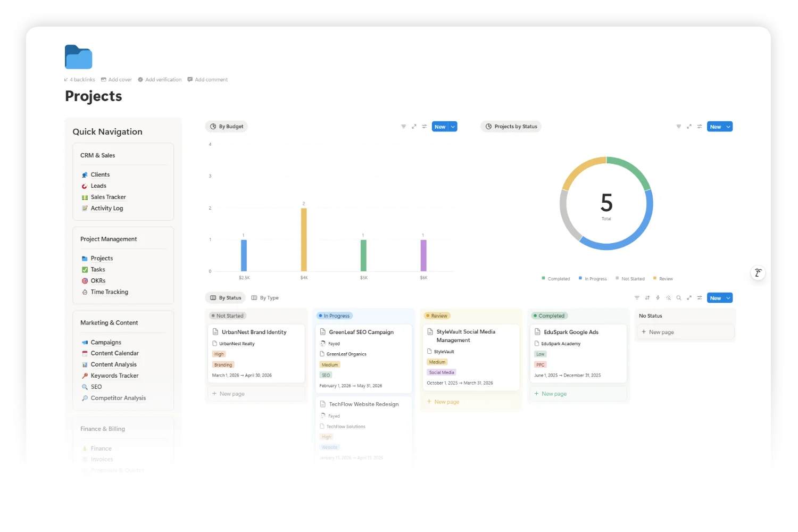This screenshot has width=798, height=532.
Task: Click Add comment
Action: (x=207, y=80)
